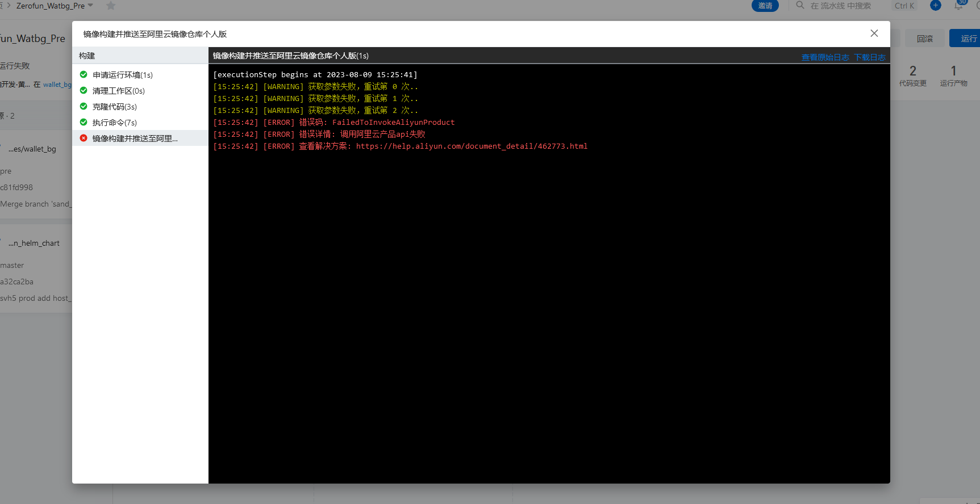
Task: Click the blue plus icon in top bar
Action: pyautogui.click(x=935, y=5)
